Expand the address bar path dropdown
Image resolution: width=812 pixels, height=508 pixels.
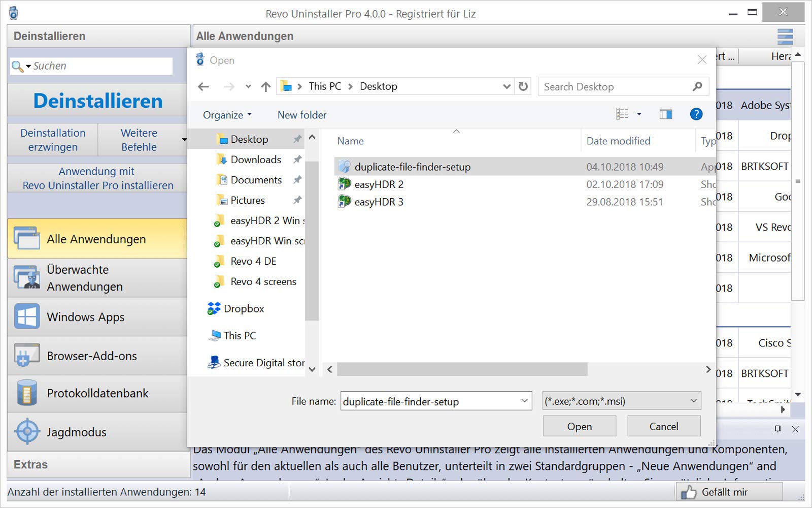506,86
